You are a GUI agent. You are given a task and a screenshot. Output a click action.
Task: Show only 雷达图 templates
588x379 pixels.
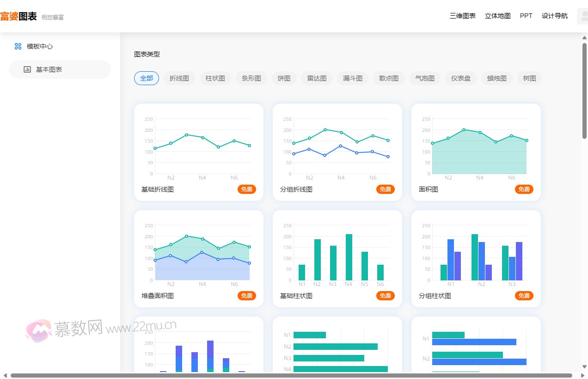tap(317, 78)
